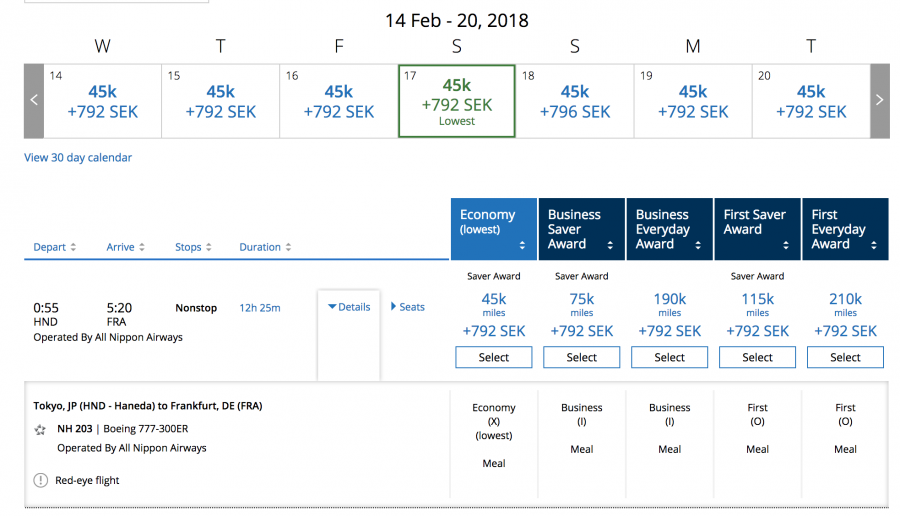The height and width of the screenshot is (516, 900).
Task: Choose the 14 Feb Wednesday date cell
Action: [x=102, y=101]
